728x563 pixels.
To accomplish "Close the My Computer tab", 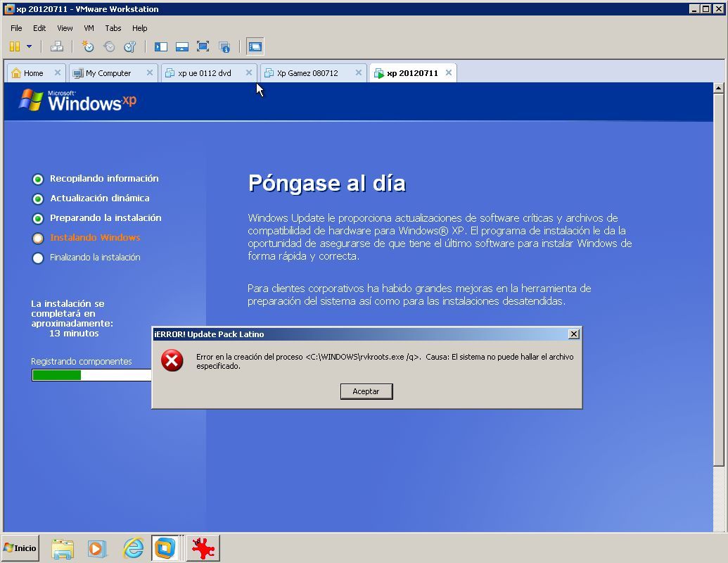I will [150, 72].
